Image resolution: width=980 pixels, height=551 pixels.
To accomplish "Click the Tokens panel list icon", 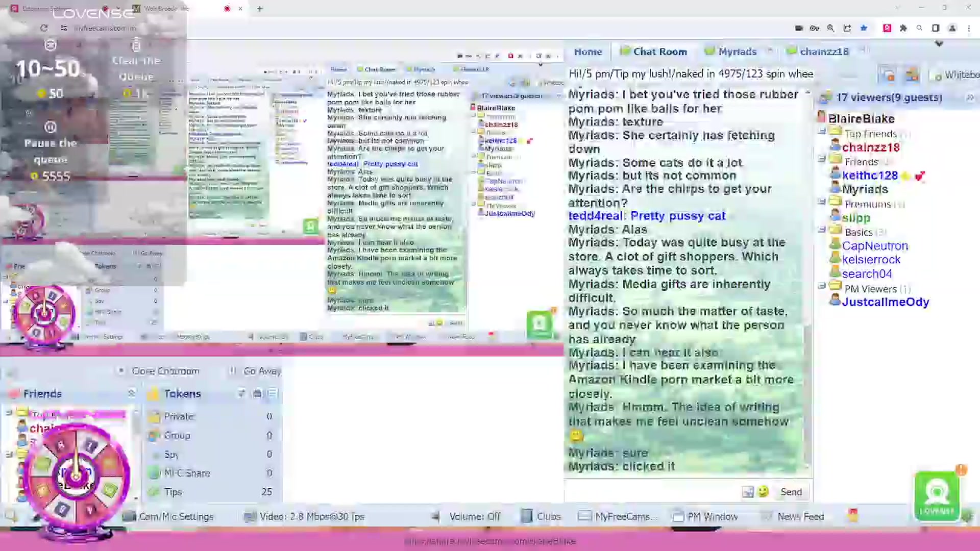I will coord(273,393).
